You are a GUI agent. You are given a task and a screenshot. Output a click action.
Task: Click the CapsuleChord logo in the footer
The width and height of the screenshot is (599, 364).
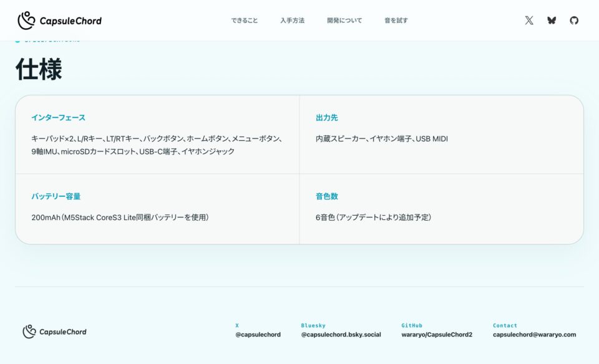[x=55, y=332]
